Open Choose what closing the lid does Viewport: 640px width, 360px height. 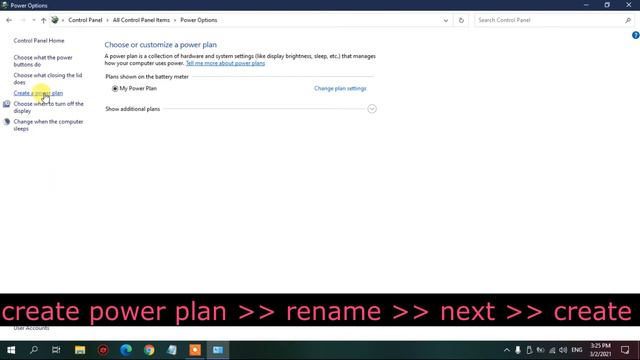[48, 79]
